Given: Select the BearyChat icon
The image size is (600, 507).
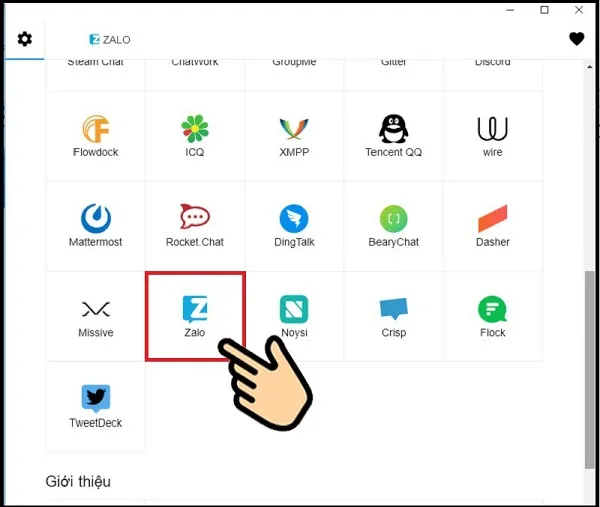Looking at the screenshot, I should pos(393,219).
